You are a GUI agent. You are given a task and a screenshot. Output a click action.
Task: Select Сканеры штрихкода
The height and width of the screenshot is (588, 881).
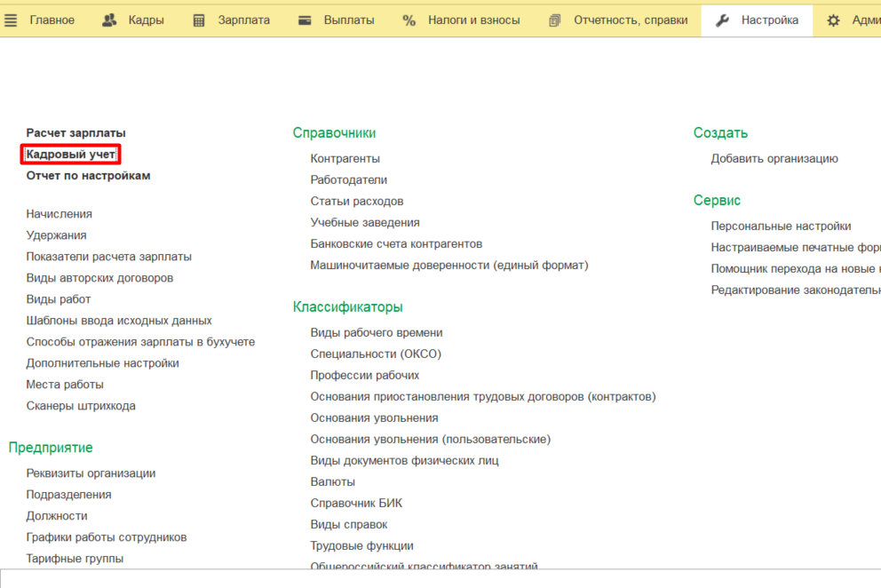(81, 407)
